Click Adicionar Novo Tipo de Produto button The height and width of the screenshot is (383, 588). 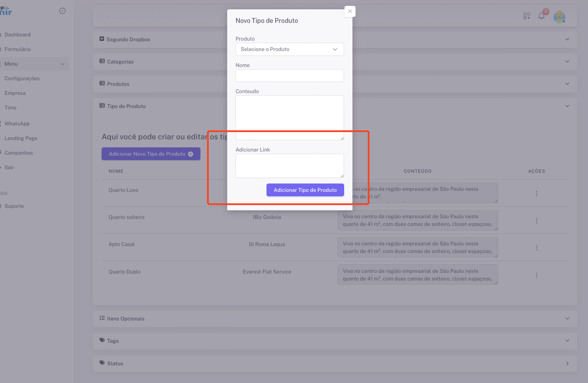click(151, 154)
